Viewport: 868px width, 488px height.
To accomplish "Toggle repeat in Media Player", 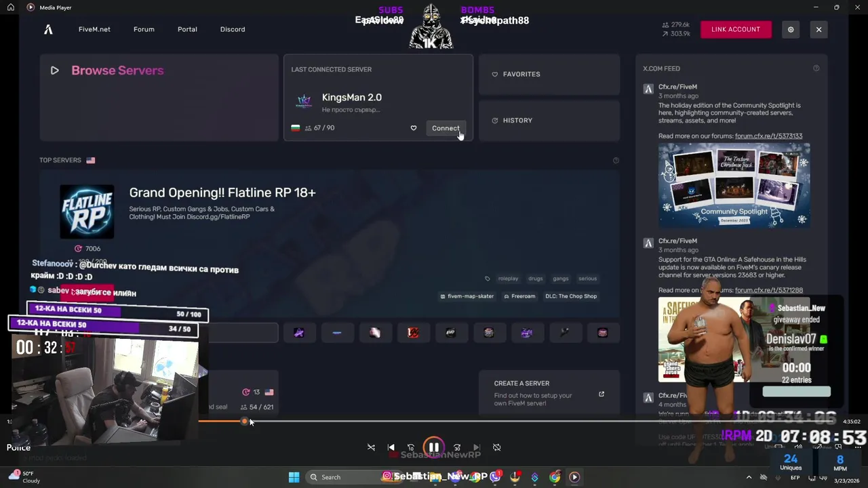I will tap(496, 447).
